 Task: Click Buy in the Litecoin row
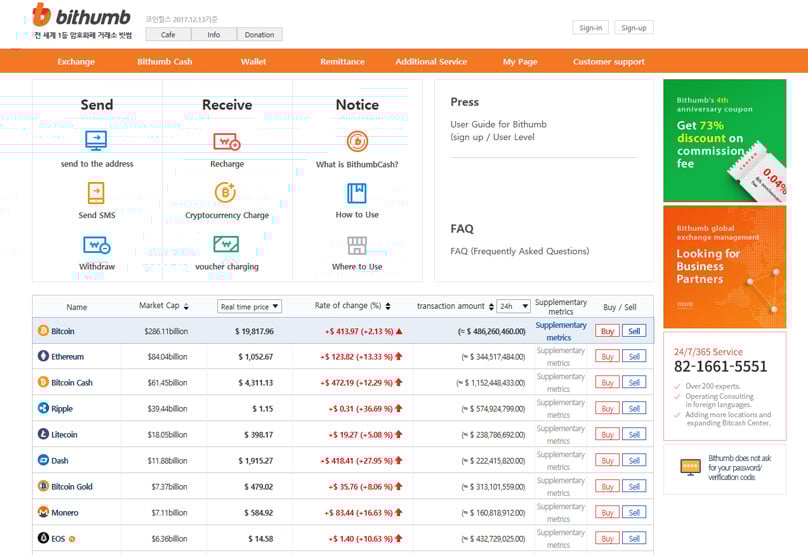[x=607, y=434]
